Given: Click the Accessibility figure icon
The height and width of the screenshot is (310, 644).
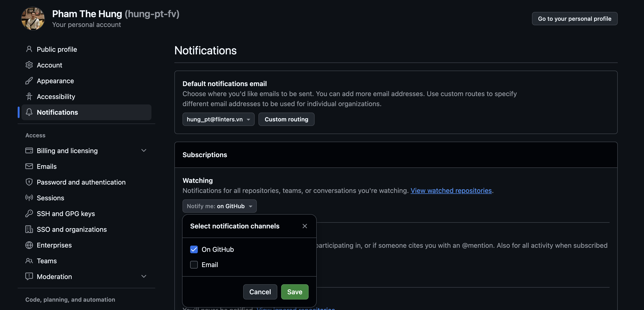Looking at the screenshot, I should (29, 96).
